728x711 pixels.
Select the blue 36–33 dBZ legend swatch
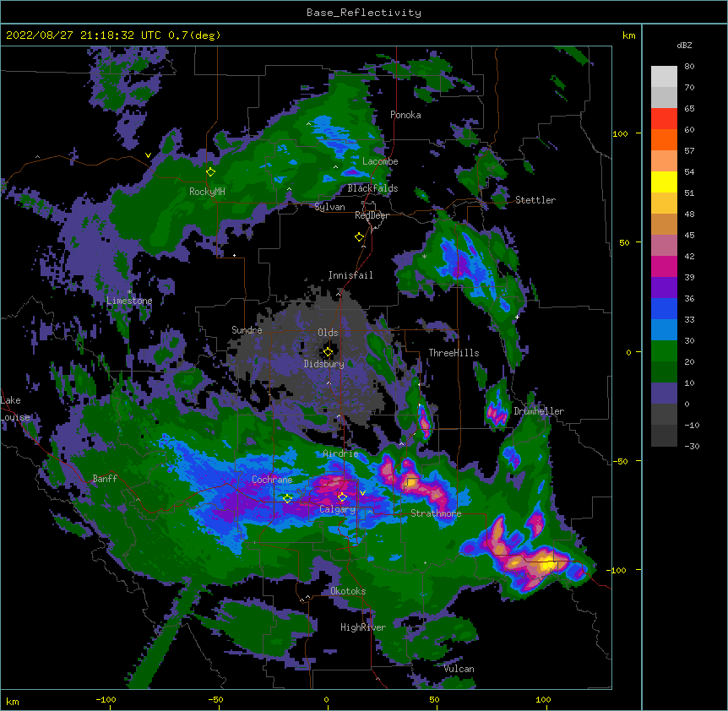pyautogui.click(x=664, y=308)
